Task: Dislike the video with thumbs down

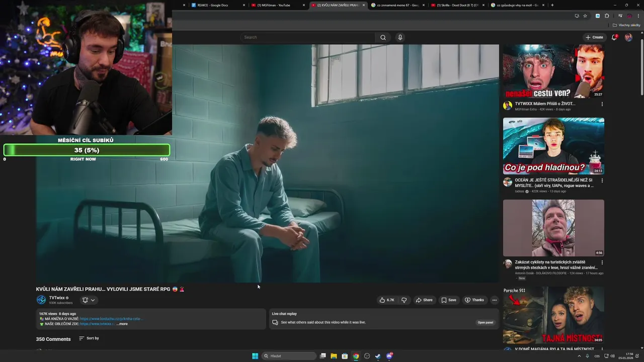Action: 404,300
